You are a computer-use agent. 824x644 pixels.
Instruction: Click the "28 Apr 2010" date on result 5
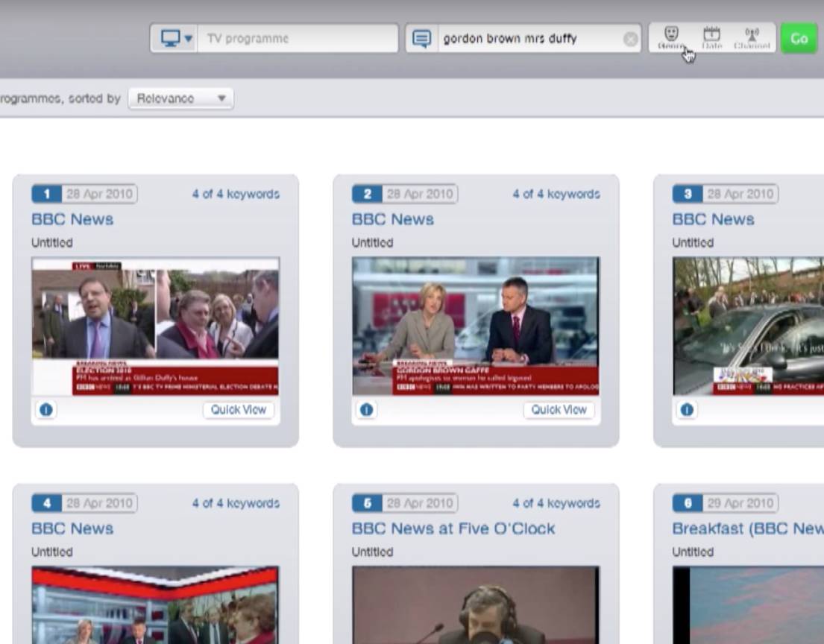pos(420,503)
